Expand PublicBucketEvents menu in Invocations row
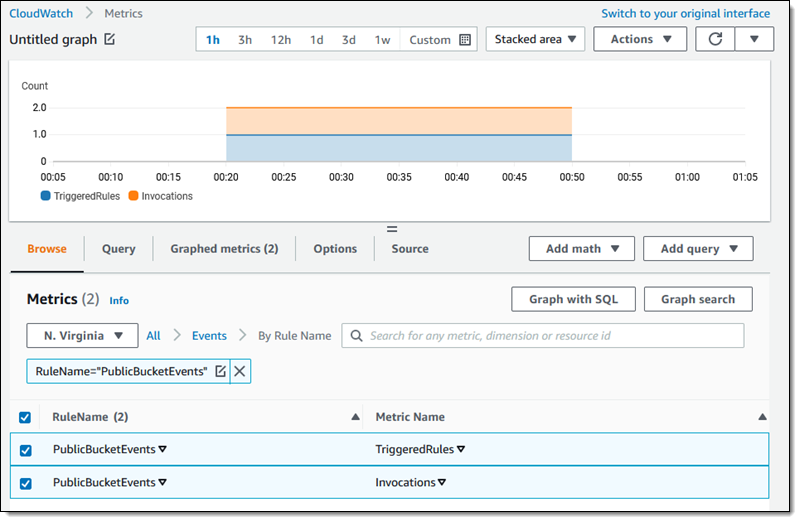The width and height of the screenshot is (800, 522). point(163,482)
